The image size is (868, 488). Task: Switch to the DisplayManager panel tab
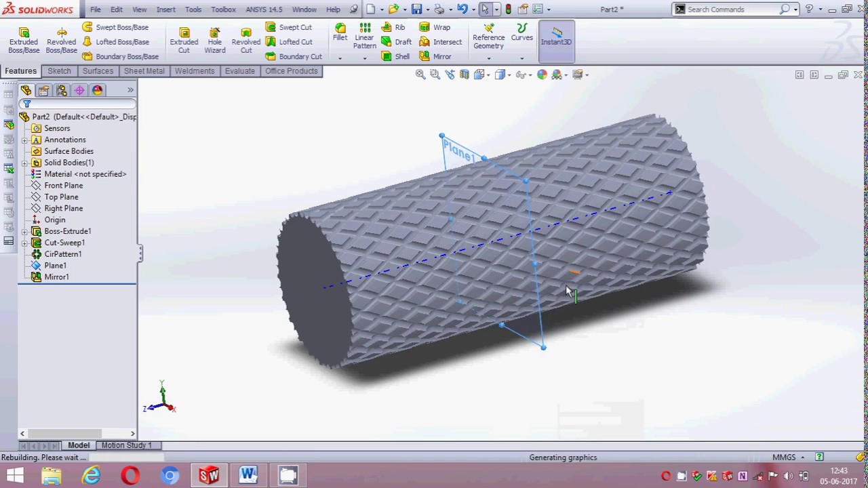click(97, 90)
